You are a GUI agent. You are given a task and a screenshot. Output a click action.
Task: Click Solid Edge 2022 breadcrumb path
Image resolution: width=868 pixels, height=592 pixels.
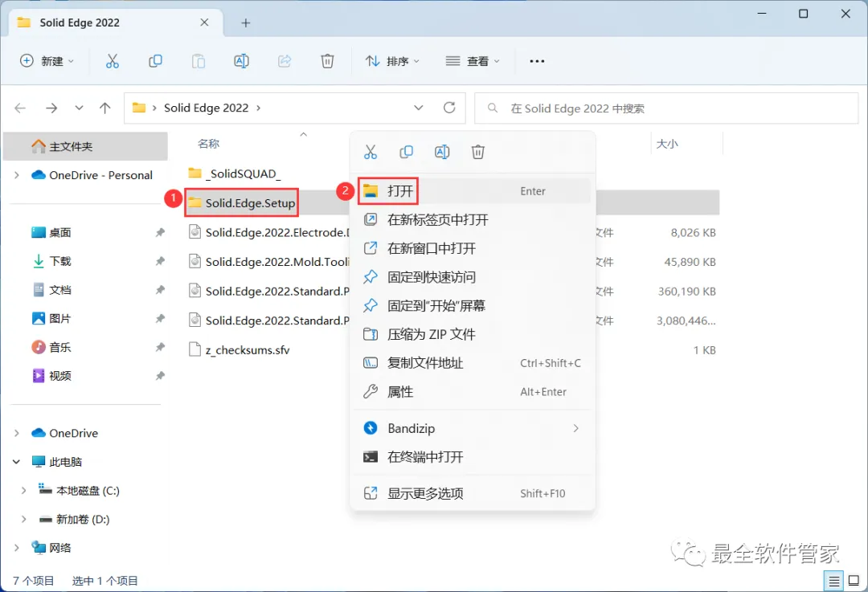(207, 108)
